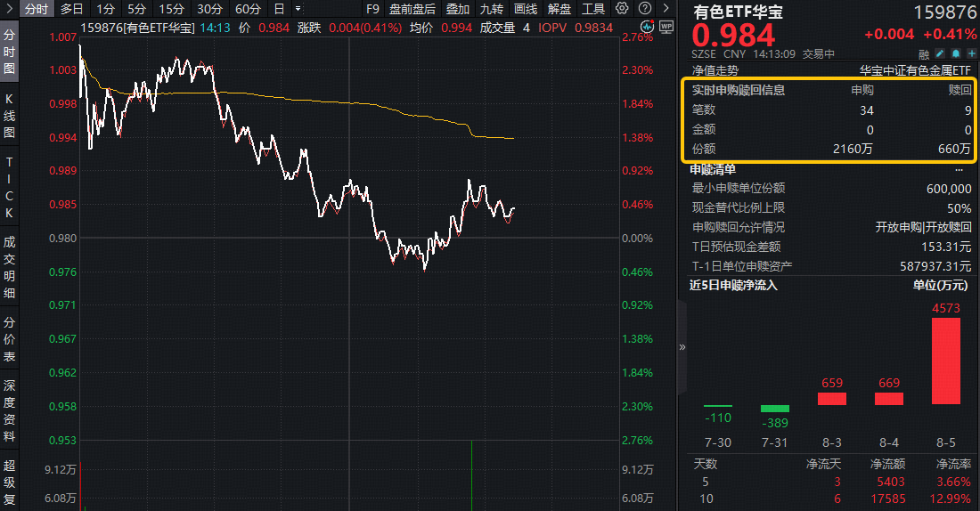Click the 8-4 red bar labeled 669
Screen dimensions: 980x511
tap(889, 399)
